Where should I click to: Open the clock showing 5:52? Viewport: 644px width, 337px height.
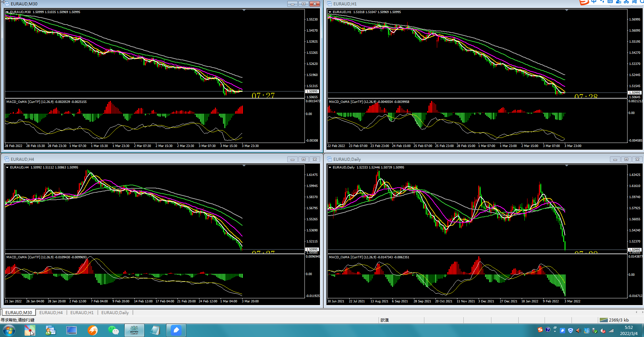coord(629,330)
